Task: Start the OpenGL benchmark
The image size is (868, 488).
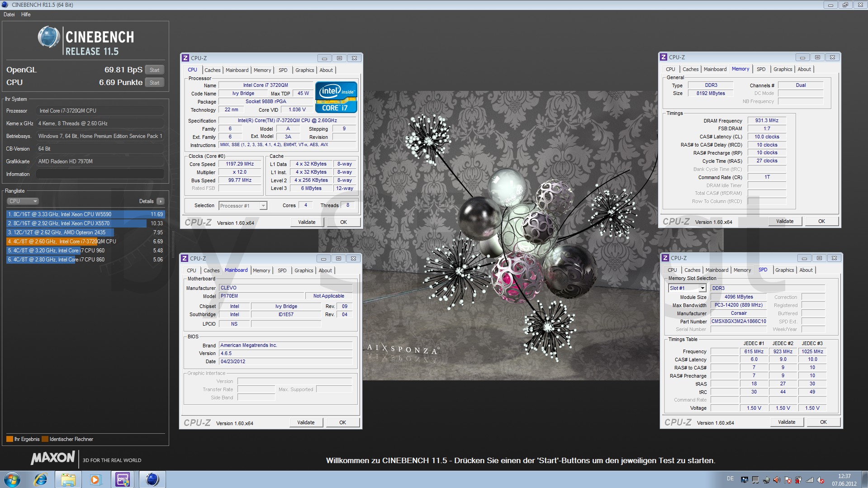Action: point(155,70)
